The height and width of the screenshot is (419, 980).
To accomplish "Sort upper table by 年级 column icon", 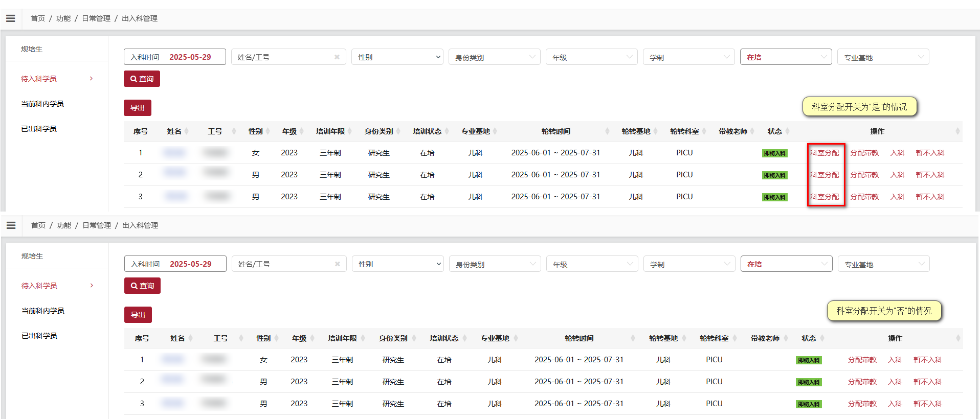I will tap(302, 131).
